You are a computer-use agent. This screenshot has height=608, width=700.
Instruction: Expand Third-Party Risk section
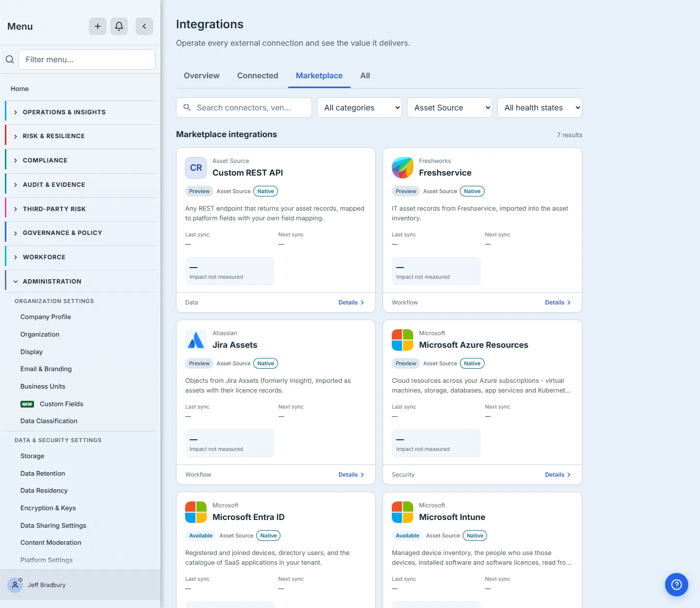coord(80,209)
